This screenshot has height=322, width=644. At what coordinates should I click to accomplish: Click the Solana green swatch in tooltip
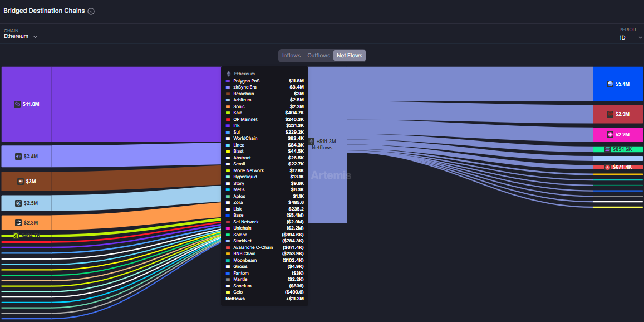pos(228,235)
